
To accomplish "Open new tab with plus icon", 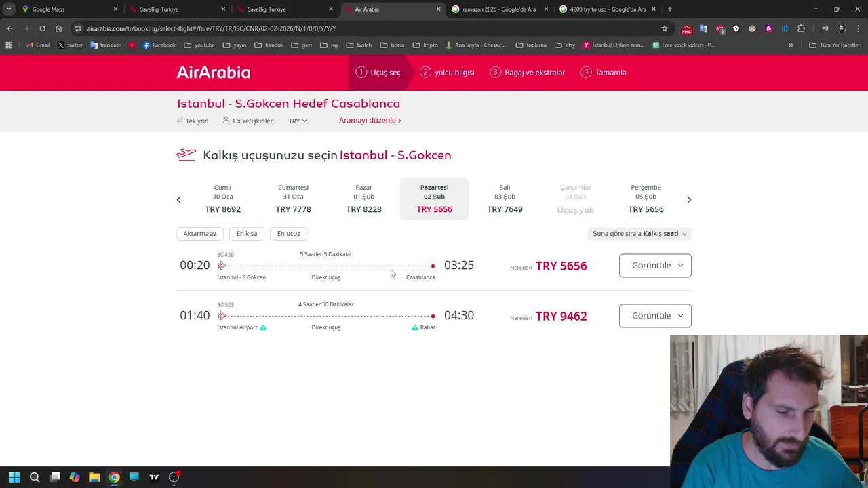I will point(670,9).
